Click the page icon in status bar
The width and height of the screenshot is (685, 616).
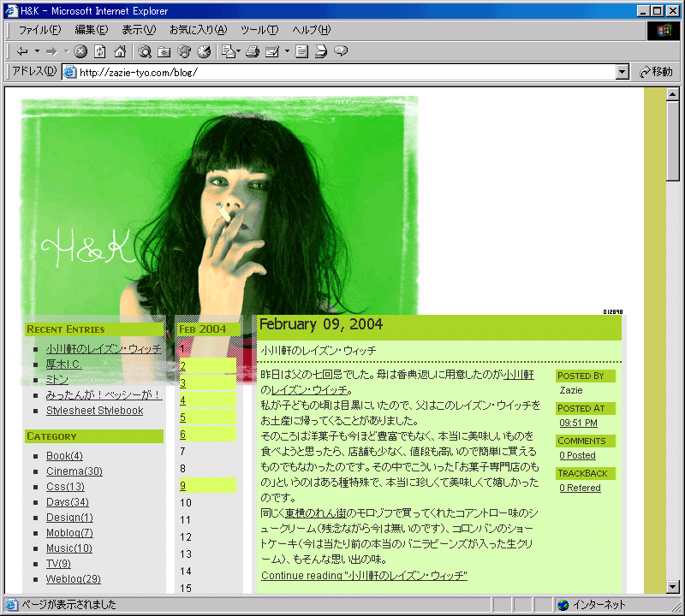tap(11, 605)
